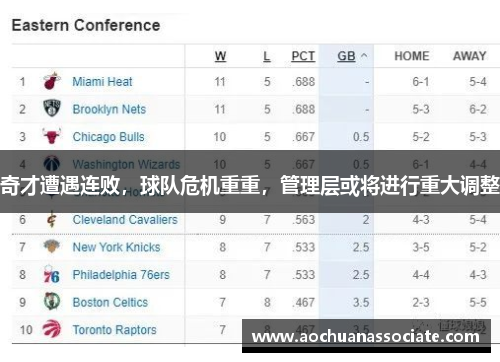Click the Miami Heat team logo
This screenshot has height=362, width=500.
click(x=52, y=81)
